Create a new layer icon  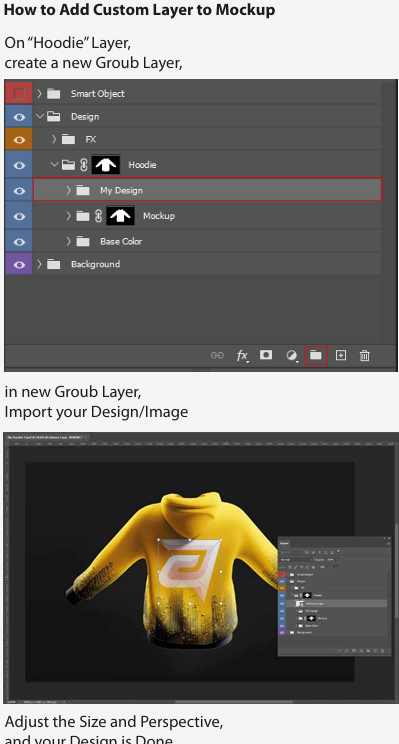[x=341, y=355]
